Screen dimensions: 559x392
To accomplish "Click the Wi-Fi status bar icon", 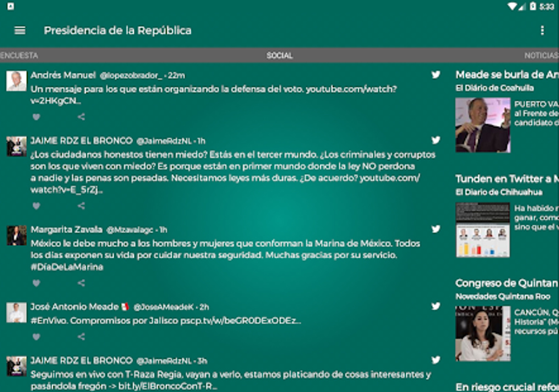I will pos(512,7).
